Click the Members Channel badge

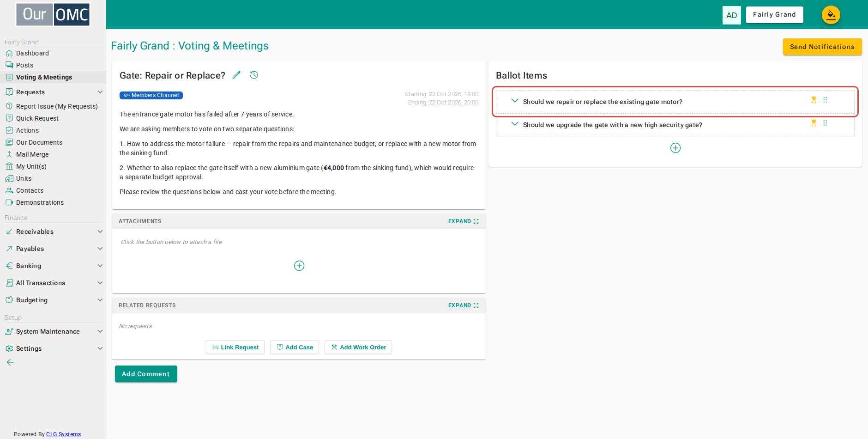point(151,95)
